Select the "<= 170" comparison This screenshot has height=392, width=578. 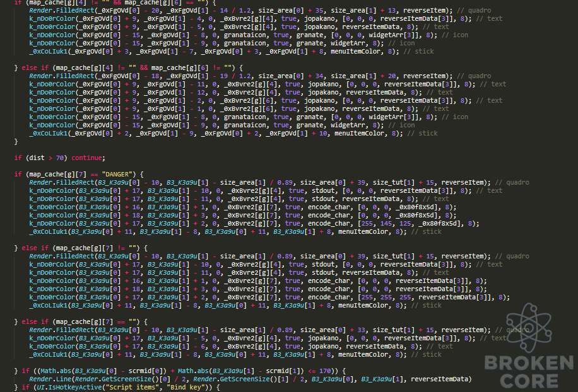point(319,371)
